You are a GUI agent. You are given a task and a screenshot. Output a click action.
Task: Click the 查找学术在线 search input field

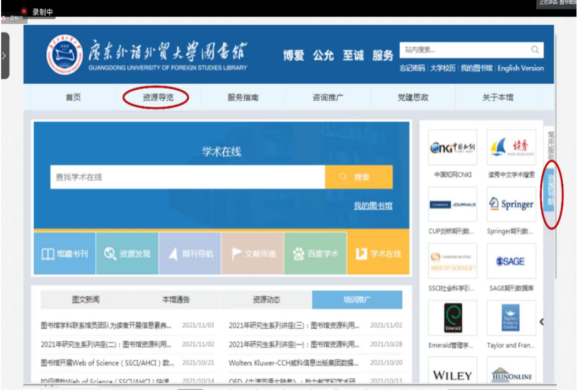(187, 177)
